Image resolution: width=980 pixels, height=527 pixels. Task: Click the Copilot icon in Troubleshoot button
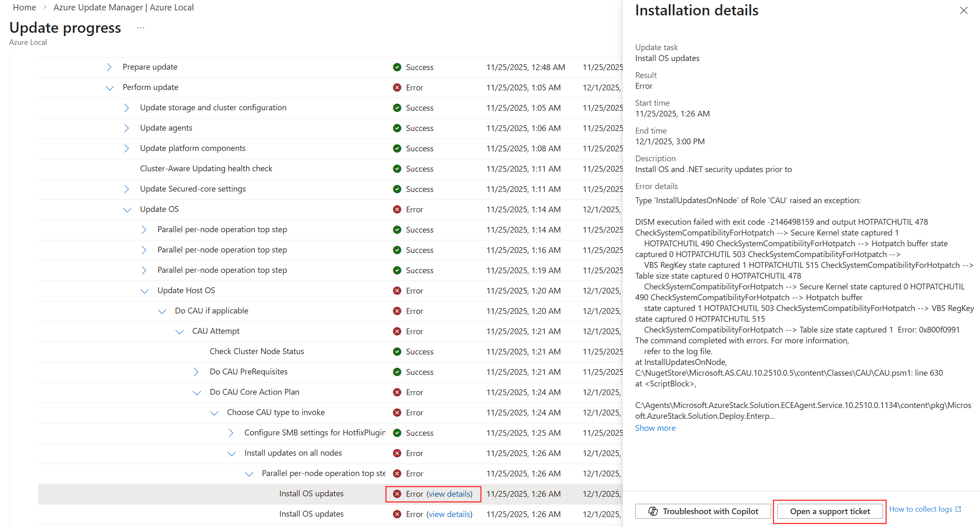coord(653,511)
